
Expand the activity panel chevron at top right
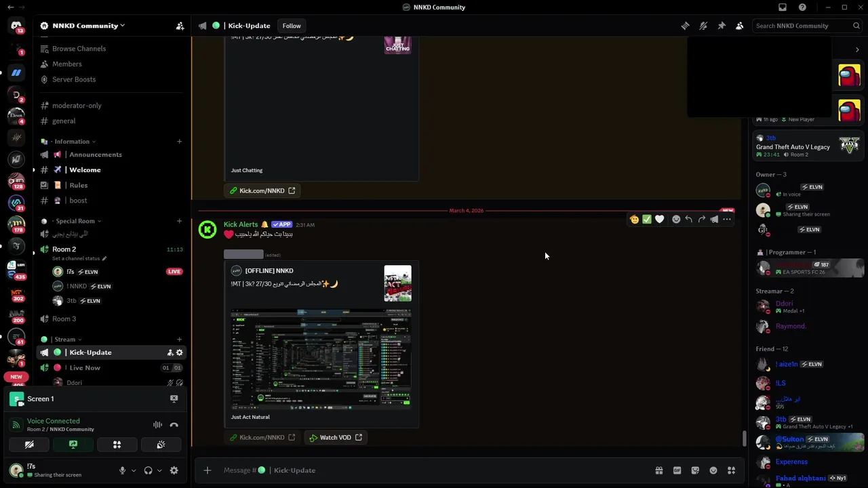[857, 49]
